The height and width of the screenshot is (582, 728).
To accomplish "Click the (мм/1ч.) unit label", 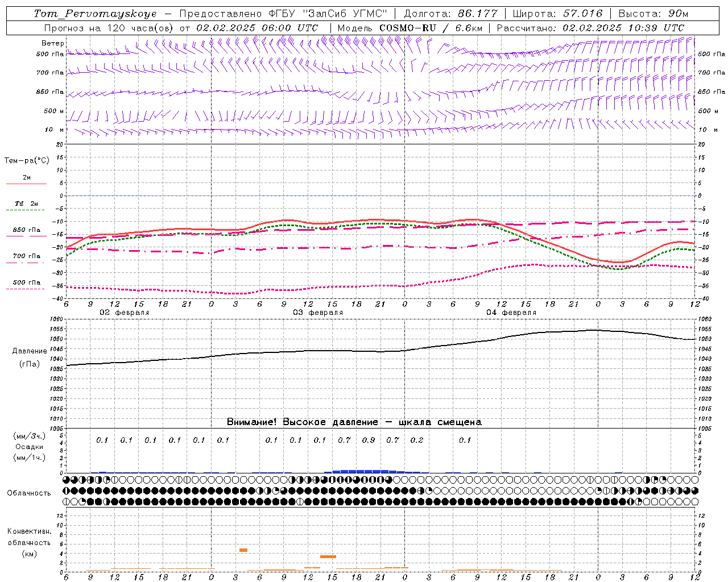I will (30, 458).
